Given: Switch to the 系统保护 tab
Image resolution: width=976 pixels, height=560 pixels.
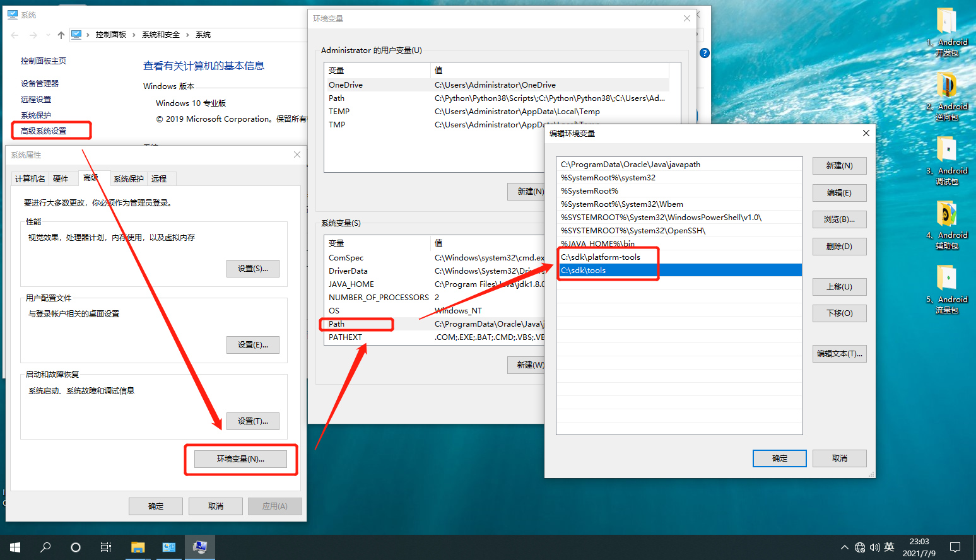Looking at the screenshot, I should pos(129,179).
